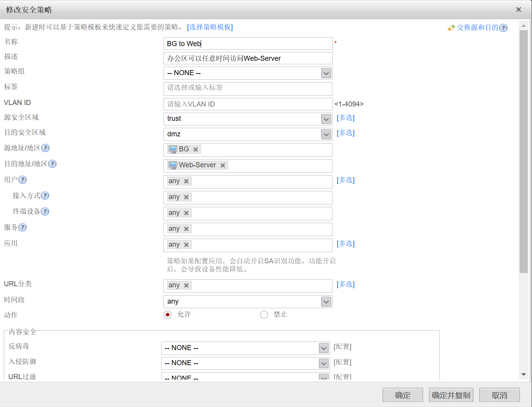Image resolution: width=532 pixels, height=407 pixels.
Task: Click help icon beside 目的地址/地区
Action: [x=52, y=164]
